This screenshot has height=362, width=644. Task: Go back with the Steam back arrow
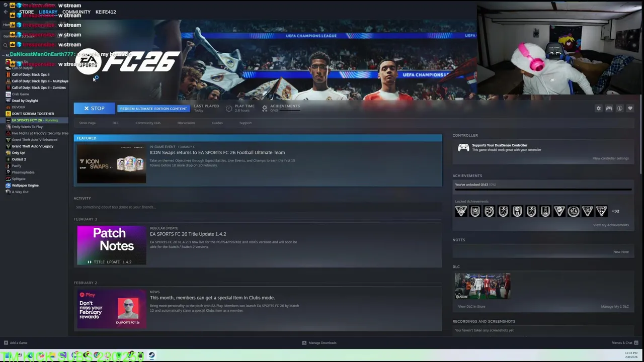(6, 12)
